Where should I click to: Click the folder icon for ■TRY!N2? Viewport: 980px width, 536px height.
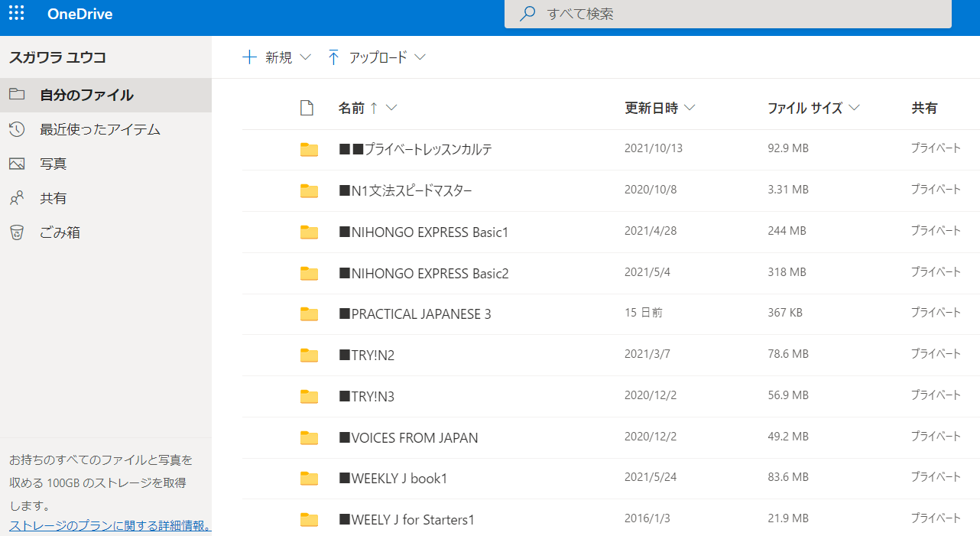309,355
